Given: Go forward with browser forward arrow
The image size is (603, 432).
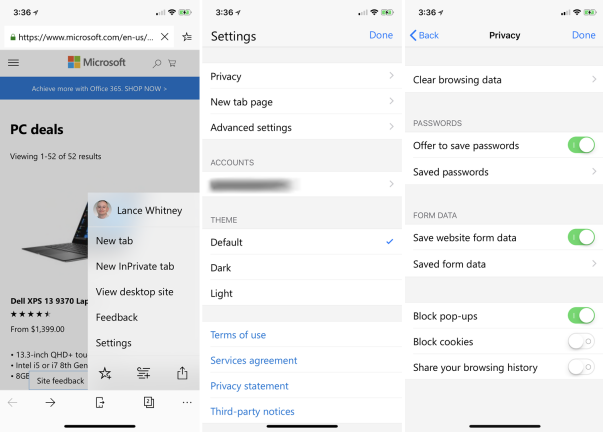Looking at the screenshot, I should coord(50,403).
